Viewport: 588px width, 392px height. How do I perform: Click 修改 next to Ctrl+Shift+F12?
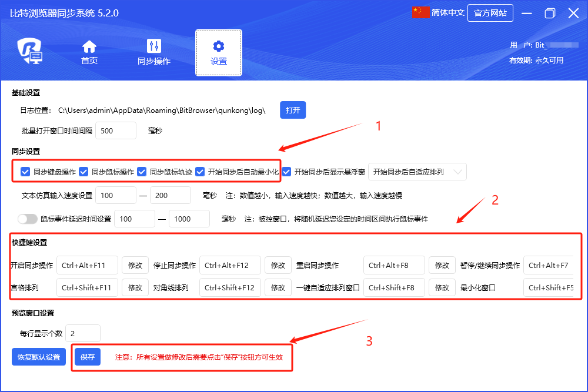pyautogui.click(x=278, y=287)
